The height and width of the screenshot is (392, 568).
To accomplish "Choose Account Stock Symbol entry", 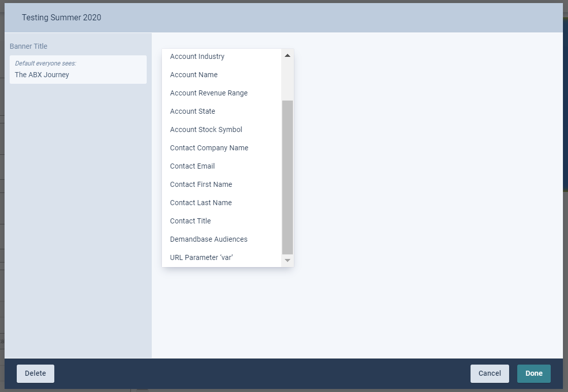I will point(206,129).
